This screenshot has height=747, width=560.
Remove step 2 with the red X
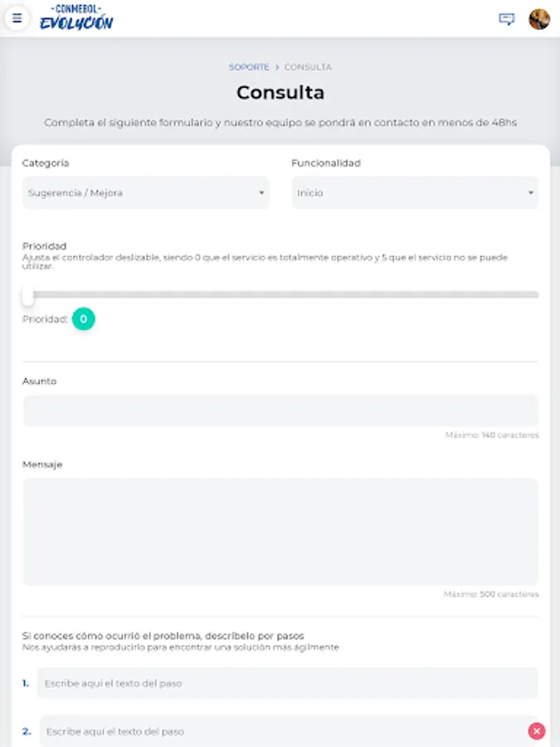click(537, 731)
